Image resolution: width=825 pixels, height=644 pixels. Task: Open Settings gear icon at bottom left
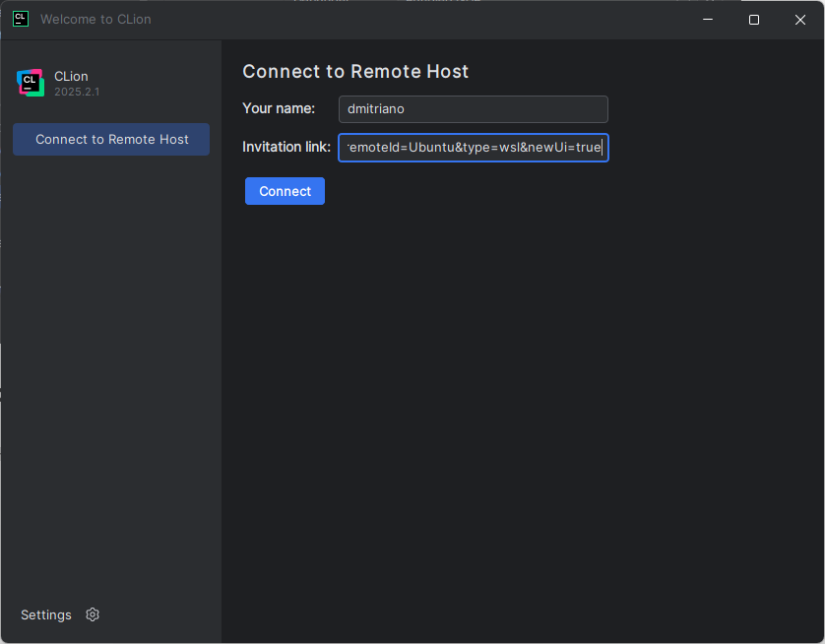tap(93, 614)
